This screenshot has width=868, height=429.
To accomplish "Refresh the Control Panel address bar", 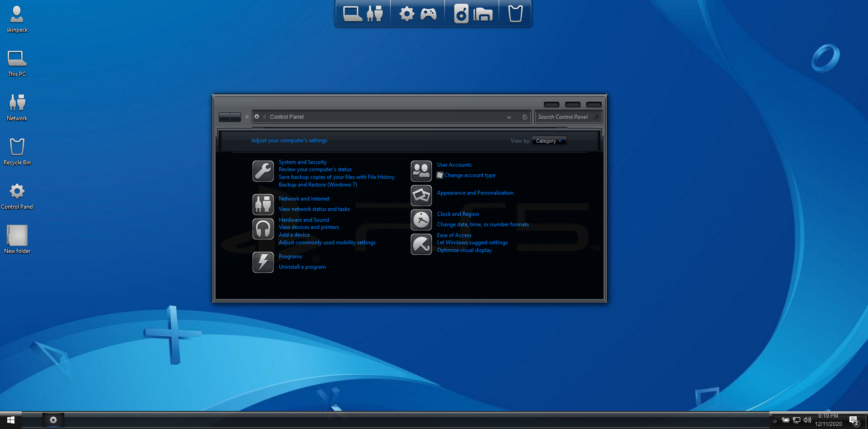I will tap(525, 117).
